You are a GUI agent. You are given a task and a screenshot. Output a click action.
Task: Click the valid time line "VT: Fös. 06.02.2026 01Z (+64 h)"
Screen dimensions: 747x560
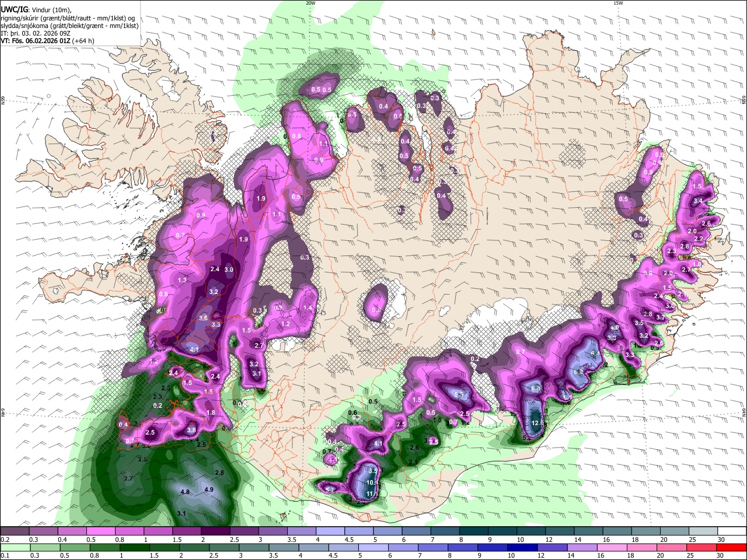point(47,41)
